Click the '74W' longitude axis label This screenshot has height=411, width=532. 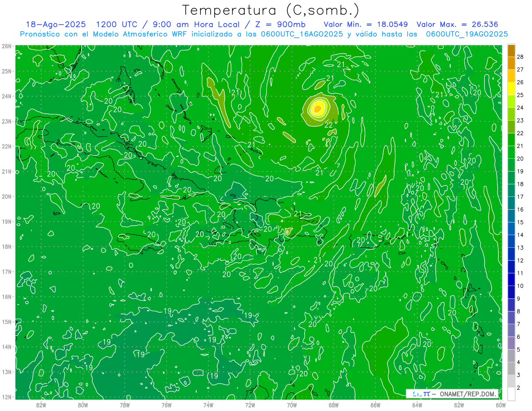click(x=208, y=404)
